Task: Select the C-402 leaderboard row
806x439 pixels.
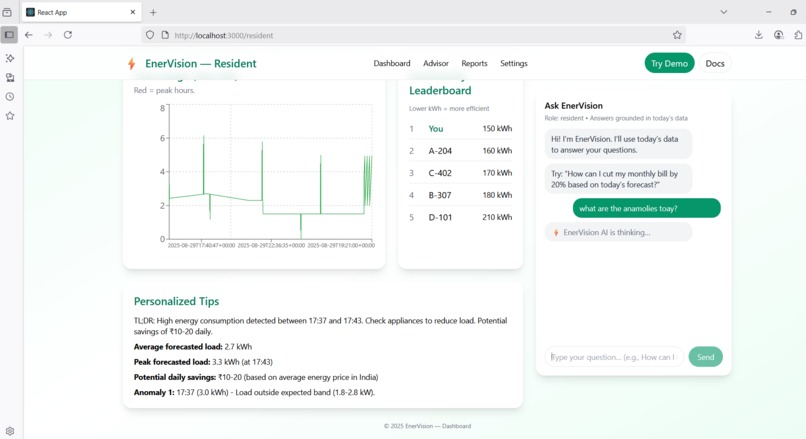Action: [461, 173]
